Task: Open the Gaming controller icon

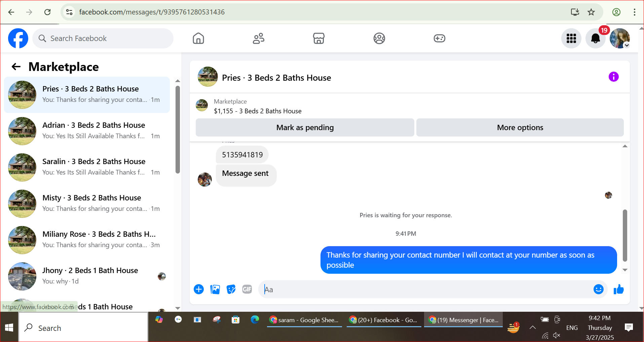Action: [x=439, y=38]
